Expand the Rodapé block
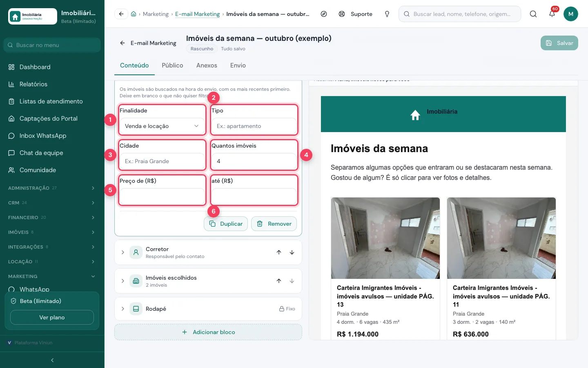 click(x=122, y=309)
